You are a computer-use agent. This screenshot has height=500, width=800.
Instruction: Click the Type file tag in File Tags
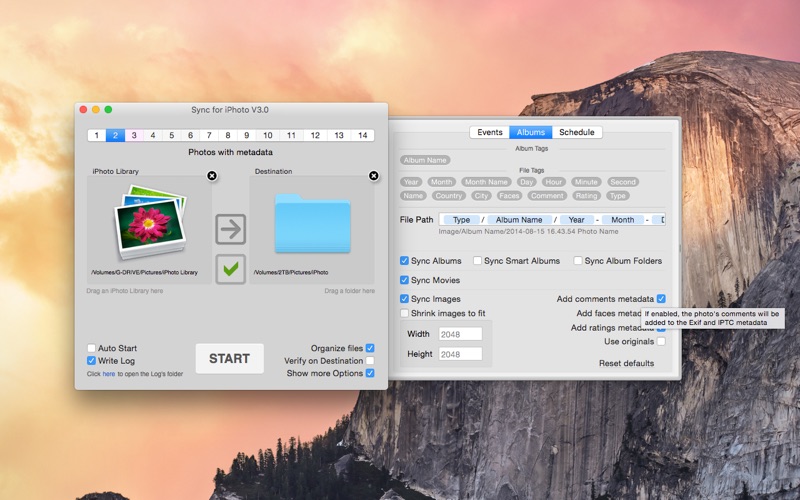pos(617,195)
